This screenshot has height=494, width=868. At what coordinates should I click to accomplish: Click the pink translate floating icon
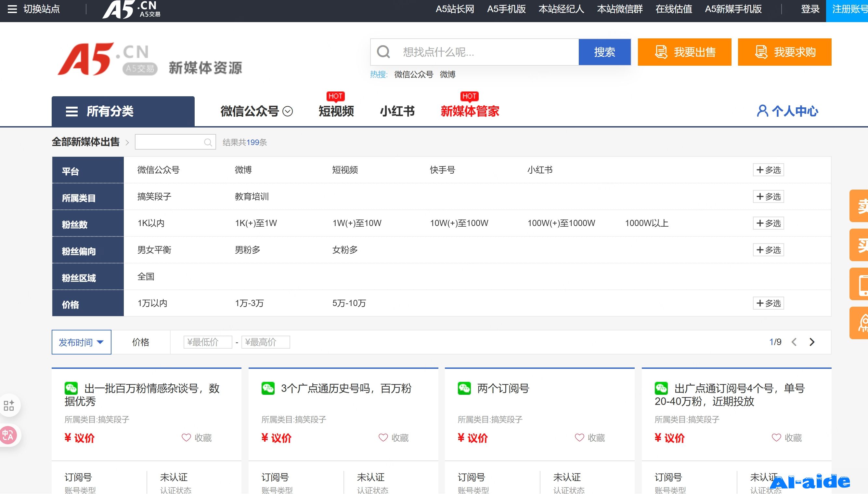point(8,435)
